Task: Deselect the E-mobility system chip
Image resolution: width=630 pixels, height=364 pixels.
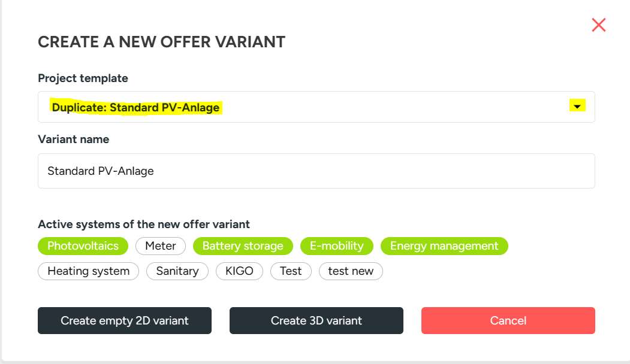Action: tap(336, 246)
